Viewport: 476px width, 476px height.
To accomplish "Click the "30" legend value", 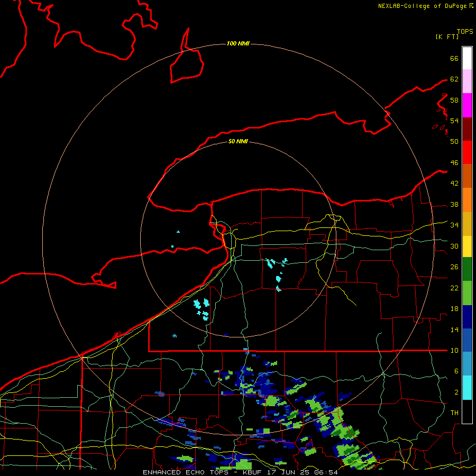I will click(454, 246).
